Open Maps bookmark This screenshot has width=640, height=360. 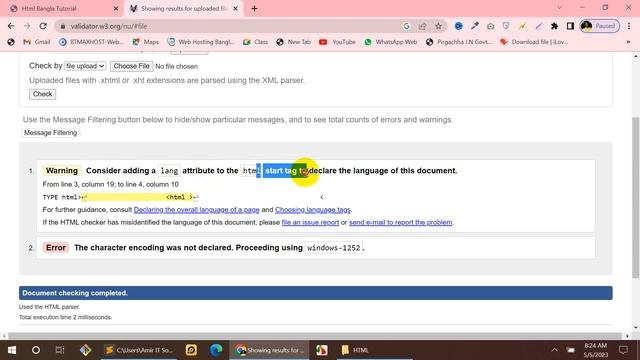click(x=146, y=42)
